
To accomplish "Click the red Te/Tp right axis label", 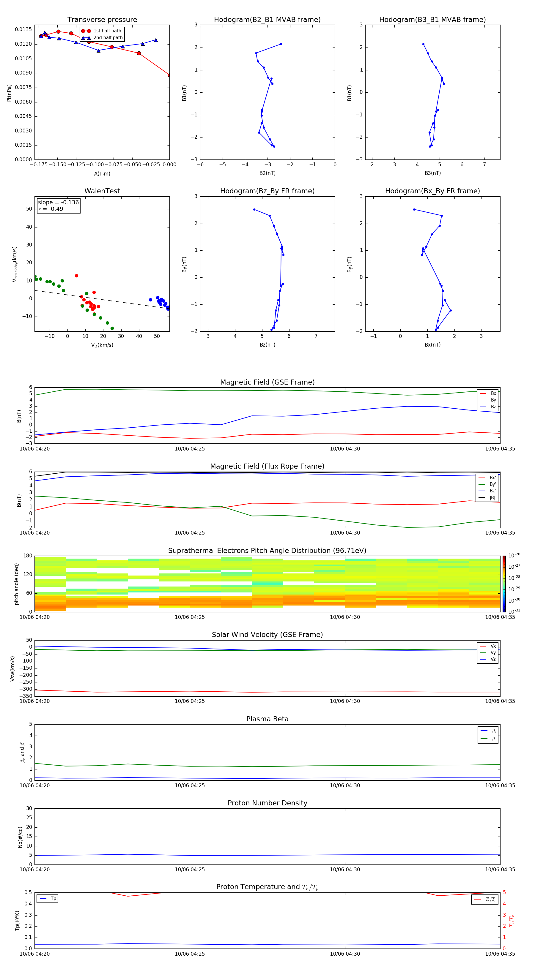I will [x=512, y=921].
